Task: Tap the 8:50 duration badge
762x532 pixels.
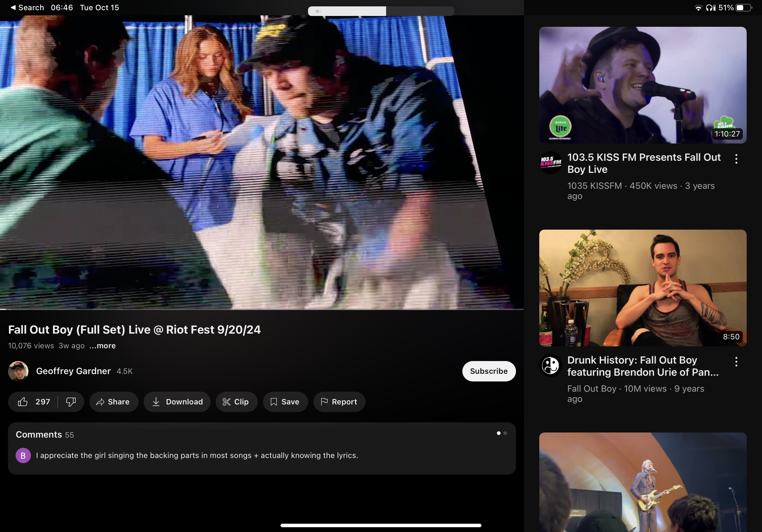Action: (x=731, y=336)
